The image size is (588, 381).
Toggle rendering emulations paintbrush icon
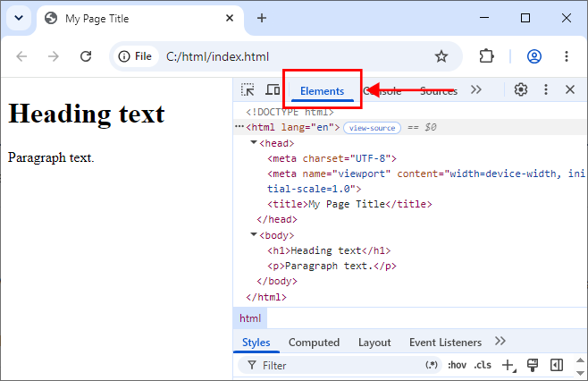533,365
